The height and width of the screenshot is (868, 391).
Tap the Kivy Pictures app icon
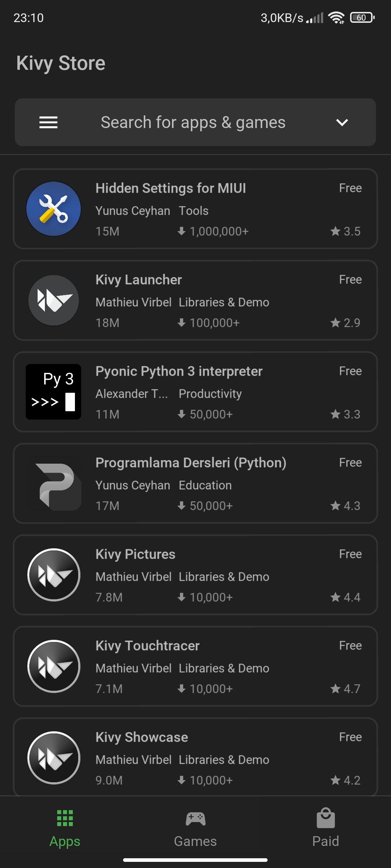pos(54,575)
